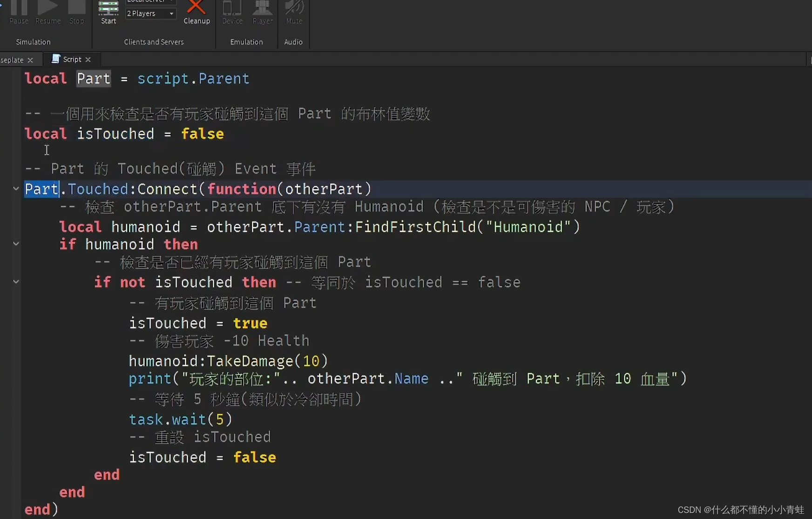Click the 'print' statement
The image size is (812, 519).
coord(150,379)
